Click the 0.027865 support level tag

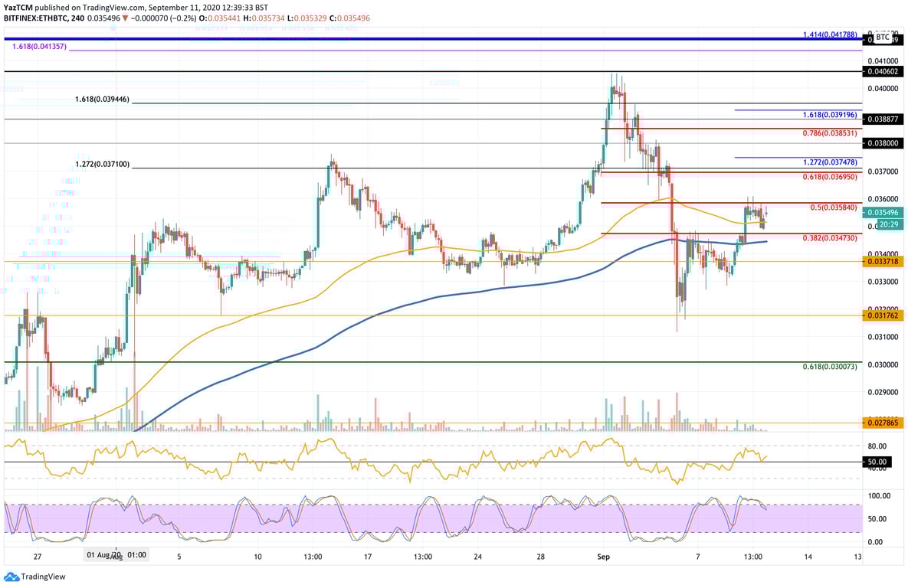pos(881,422)
